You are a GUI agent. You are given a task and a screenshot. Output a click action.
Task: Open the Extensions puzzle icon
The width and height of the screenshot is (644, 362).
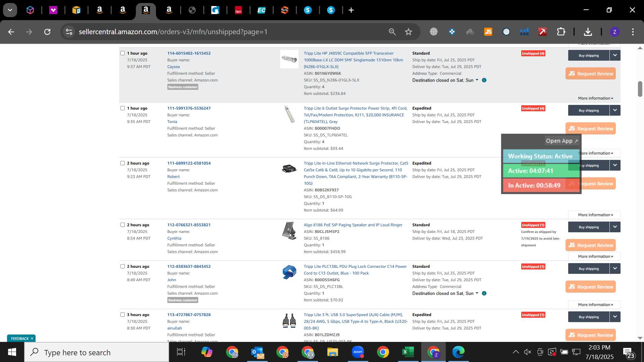pyautogui.click(x=561, y=32)
